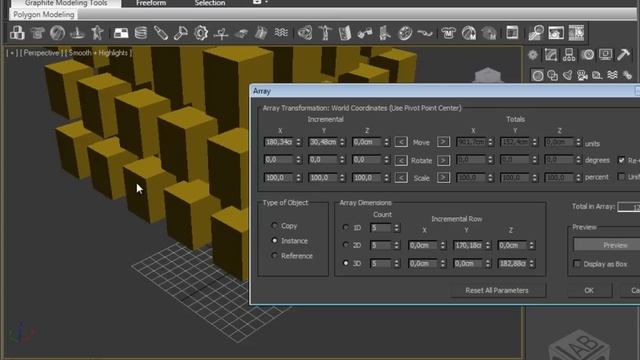The height and width of the screenshot is (360, 640).
Task: Click the star-shaped figure toolbar icon
Action: click(x=98, y=33)
